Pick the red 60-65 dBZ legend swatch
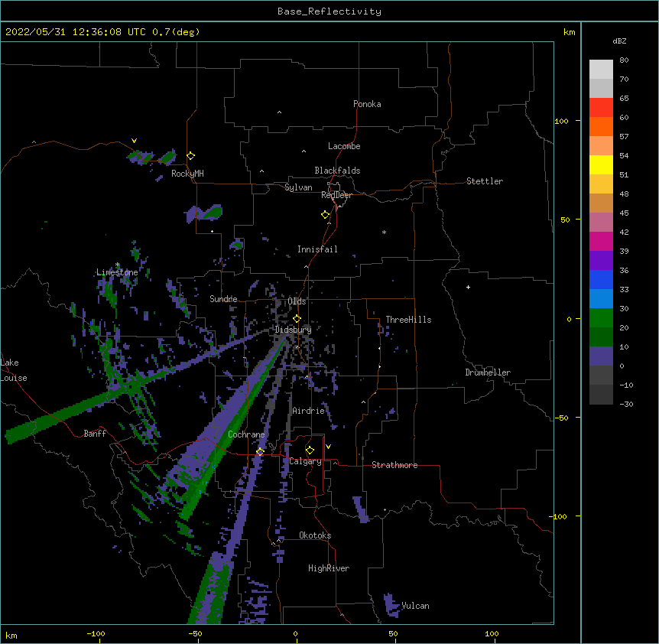This screenshot has height=644, width=659. (601, 108)
